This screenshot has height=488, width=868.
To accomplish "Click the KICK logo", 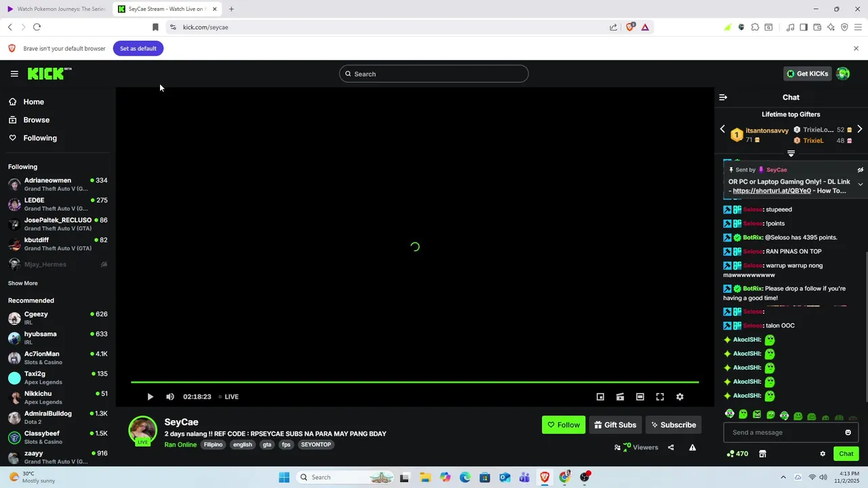I will coord(49,73).
